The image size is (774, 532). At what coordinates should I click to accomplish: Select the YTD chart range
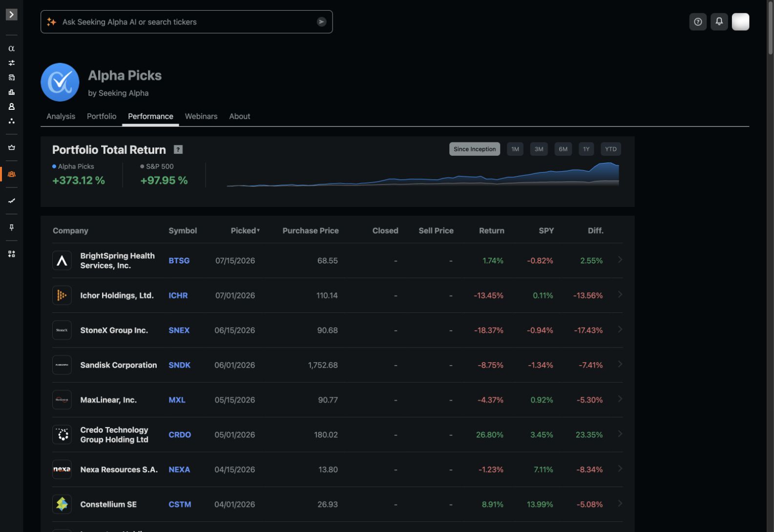click(610, 149)
